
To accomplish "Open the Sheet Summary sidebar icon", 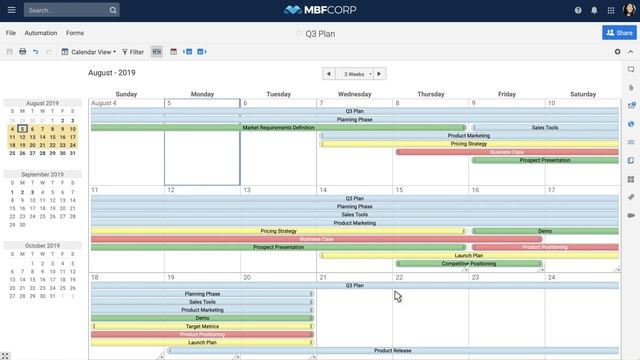I will tap(631, 160).
